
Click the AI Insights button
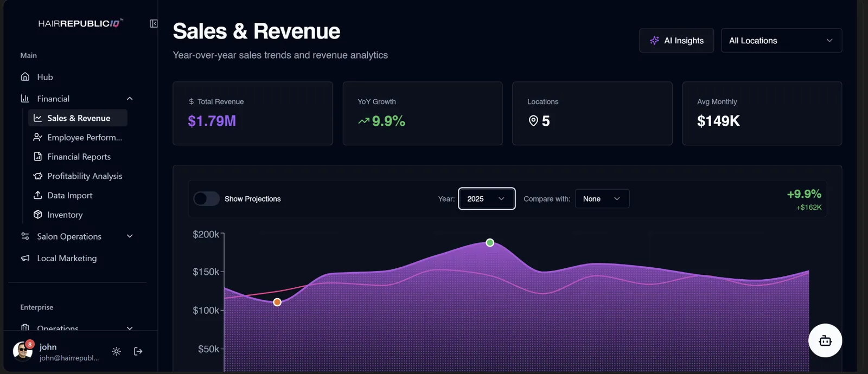676,41
